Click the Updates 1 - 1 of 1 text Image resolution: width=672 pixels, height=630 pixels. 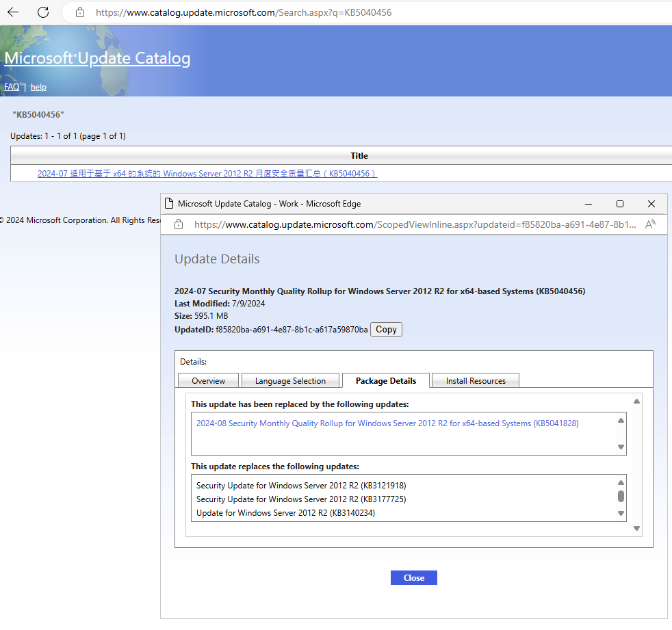click(68, 135)
